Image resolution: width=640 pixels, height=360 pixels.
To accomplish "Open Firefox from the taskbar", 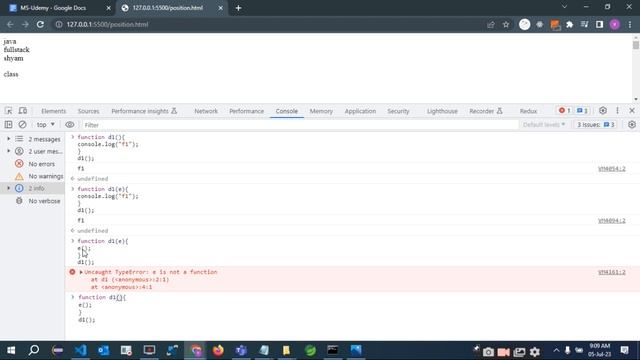I will click(x=218, y=350).
